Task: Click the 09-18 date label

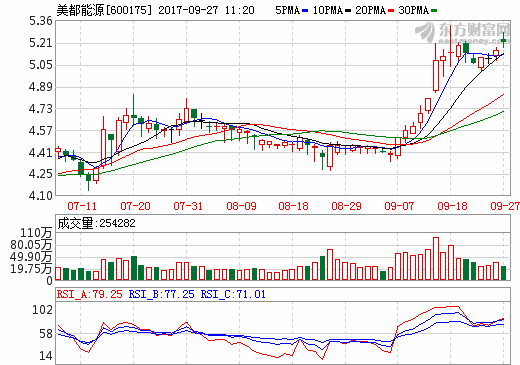Action: coord(452,206)
